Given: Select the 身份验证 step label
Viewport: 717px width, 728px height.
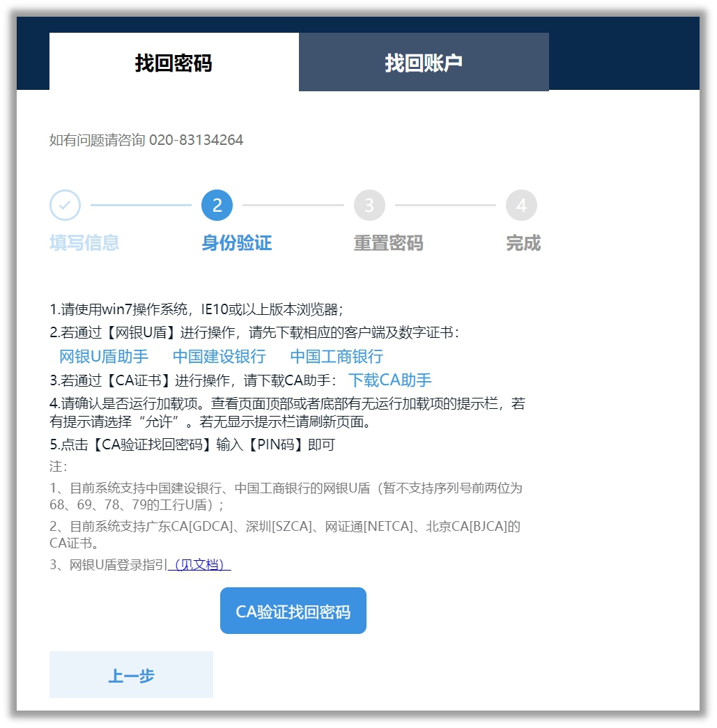Looking at the screenshot, I should click(237, 244).
